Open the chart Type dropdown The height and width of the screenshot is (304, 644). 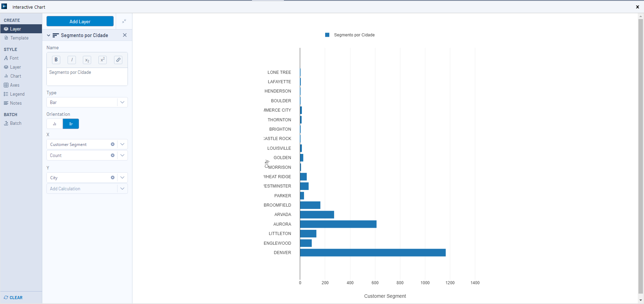(122, 102)
